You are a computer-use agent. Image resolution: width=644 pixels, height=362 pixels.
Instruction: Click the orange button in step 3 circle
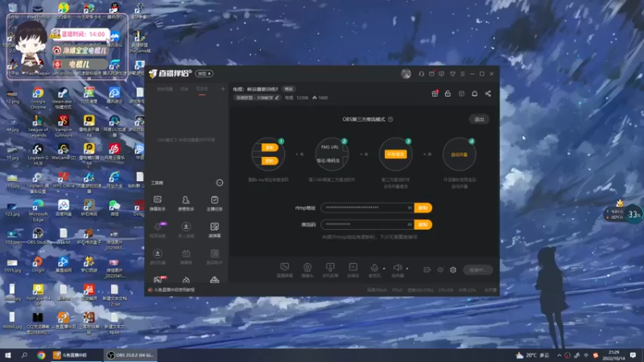click(395, 154)
